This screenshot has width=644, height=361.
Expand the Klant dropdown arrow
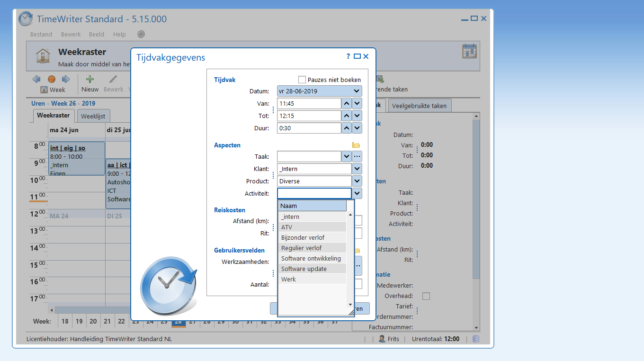pos(357,169)
